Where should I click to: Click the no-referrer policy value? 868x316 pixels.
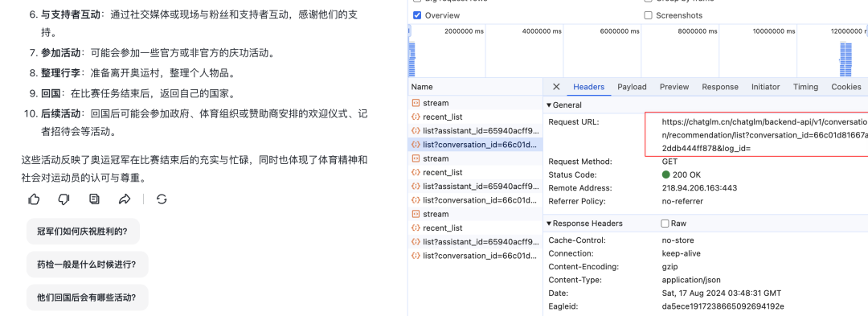(682, 202)
